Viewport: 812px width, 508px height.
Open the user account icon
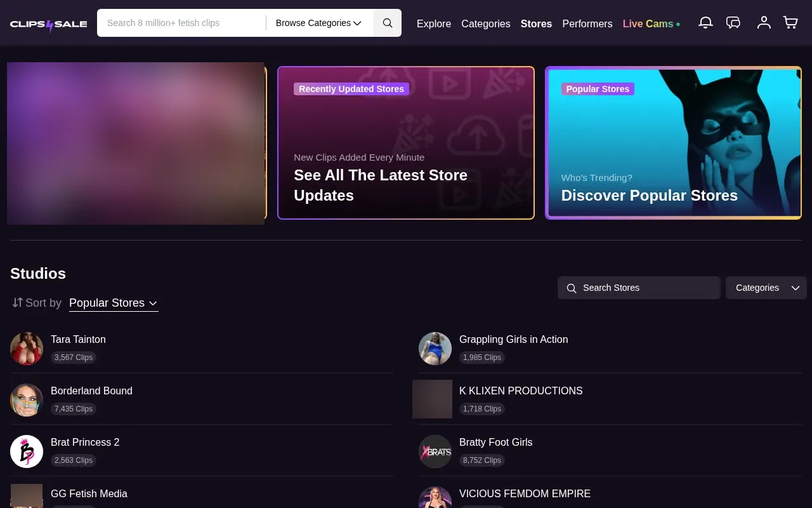click(x=764, y=23)
